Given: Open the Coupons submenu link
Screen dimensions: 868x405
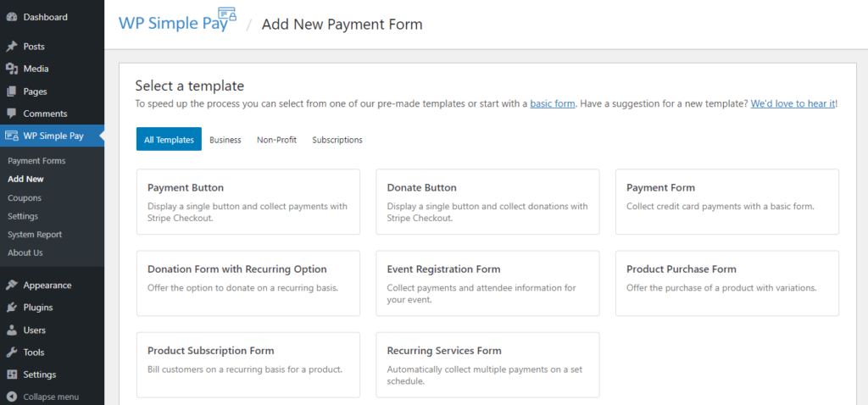Looking at the screenshot, I should pos(25,198).
